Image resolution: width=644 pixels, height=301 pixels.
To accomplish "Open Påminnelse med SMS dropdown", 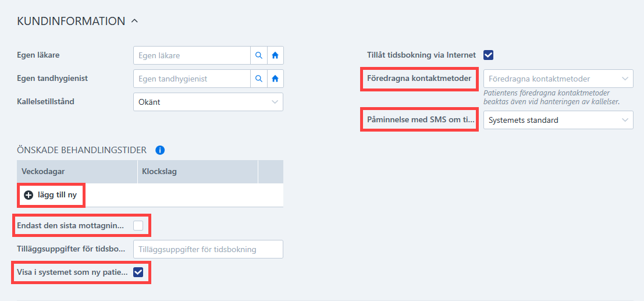I will [558, 120].
